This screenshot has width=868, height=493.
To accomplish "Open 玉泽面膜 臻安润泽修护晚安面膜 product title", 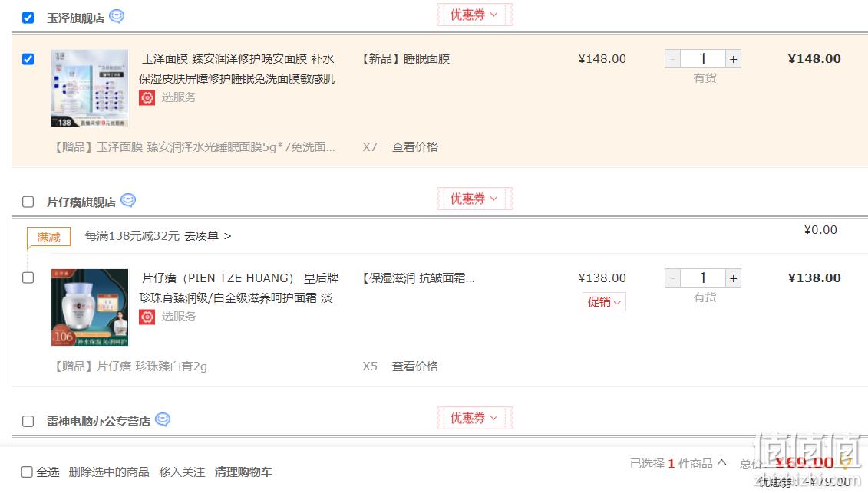I will 237,68.
